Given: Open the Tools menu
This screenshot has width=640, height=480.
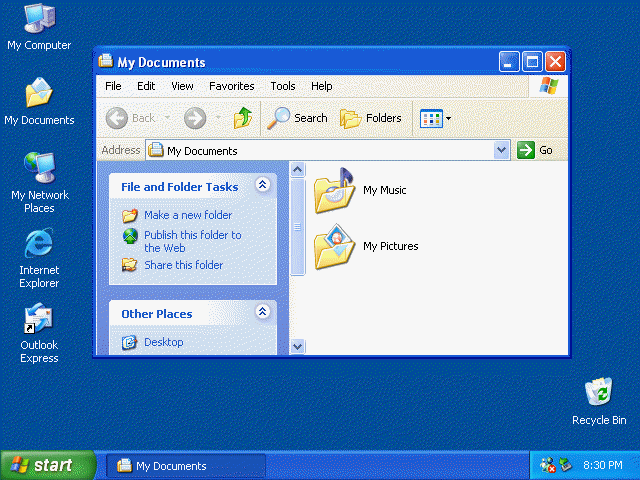Looking at the screenshot, I should (282, 86).
